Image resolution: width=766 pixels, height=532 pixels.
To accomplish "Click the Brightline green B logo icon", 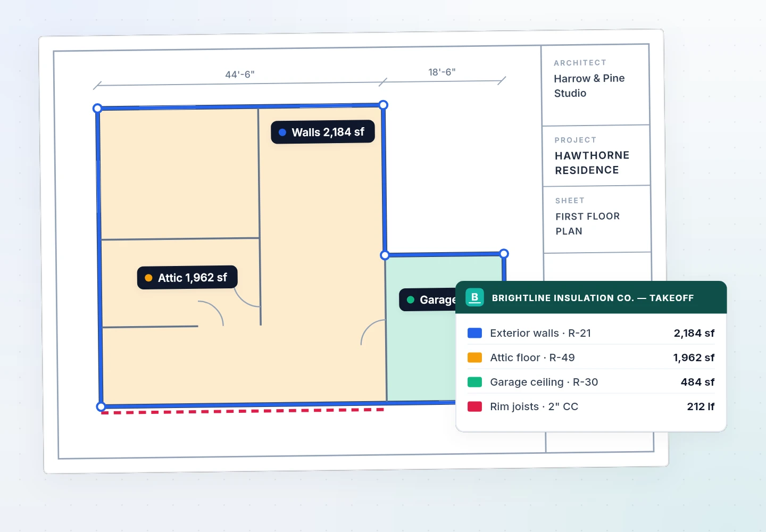I will pos(474,297).
